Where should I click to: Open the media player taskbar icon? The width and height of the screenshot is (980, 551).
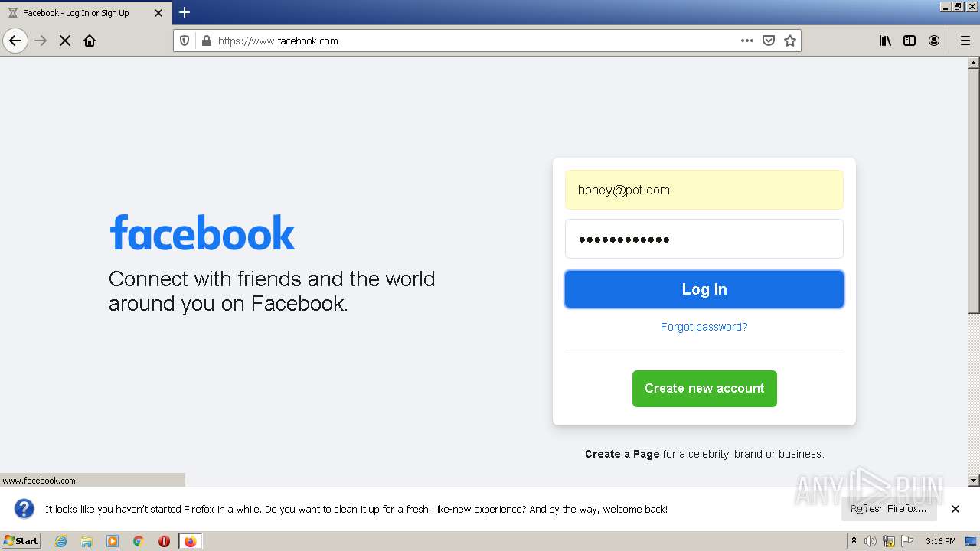coord(113,541)
